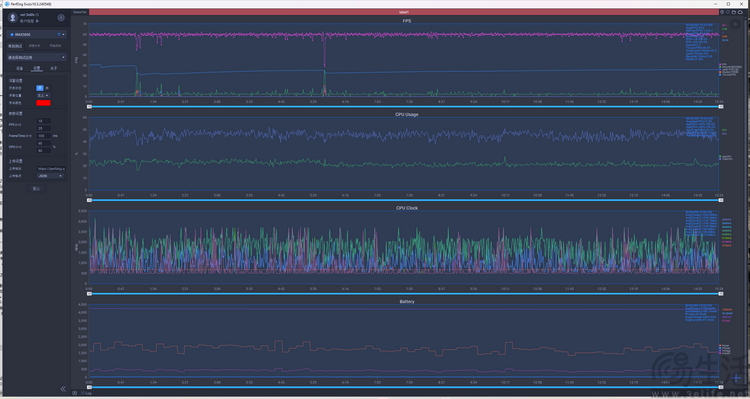The image size is (750, 399).
Task: Switch the floating window toggle to on
Action: 40,88
